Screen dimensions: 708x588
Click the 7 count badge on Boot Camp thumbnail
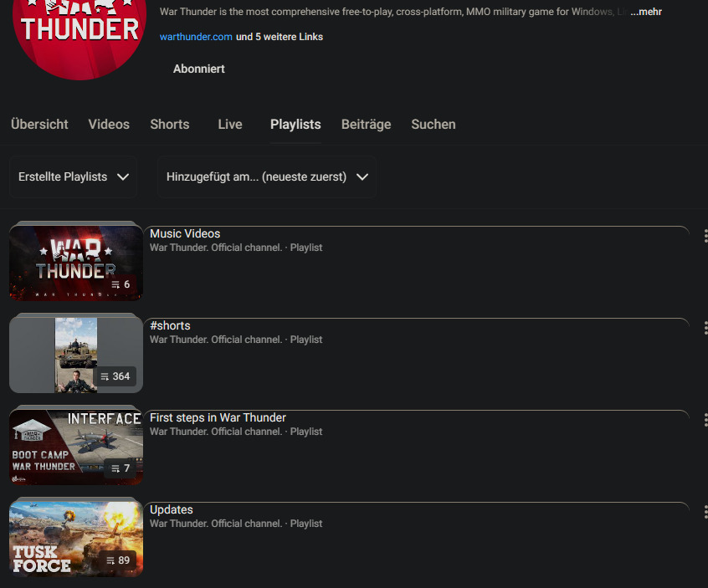coord(121,468)
